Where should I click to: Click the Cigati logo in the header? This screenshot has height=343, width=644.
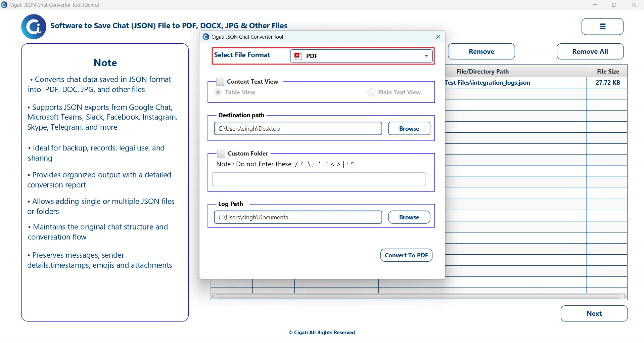(x=34, y=27)
